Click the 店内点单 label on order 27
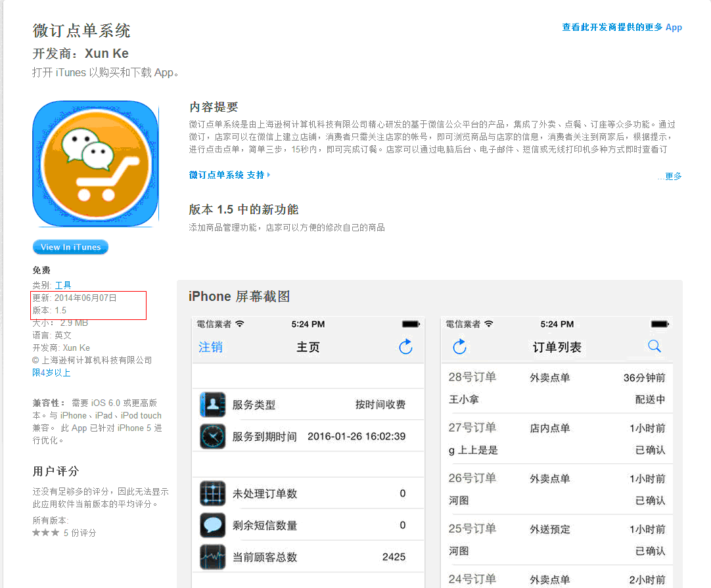This screenshot has width=711, height=588. pyautogui.click(x=549, y=428)
